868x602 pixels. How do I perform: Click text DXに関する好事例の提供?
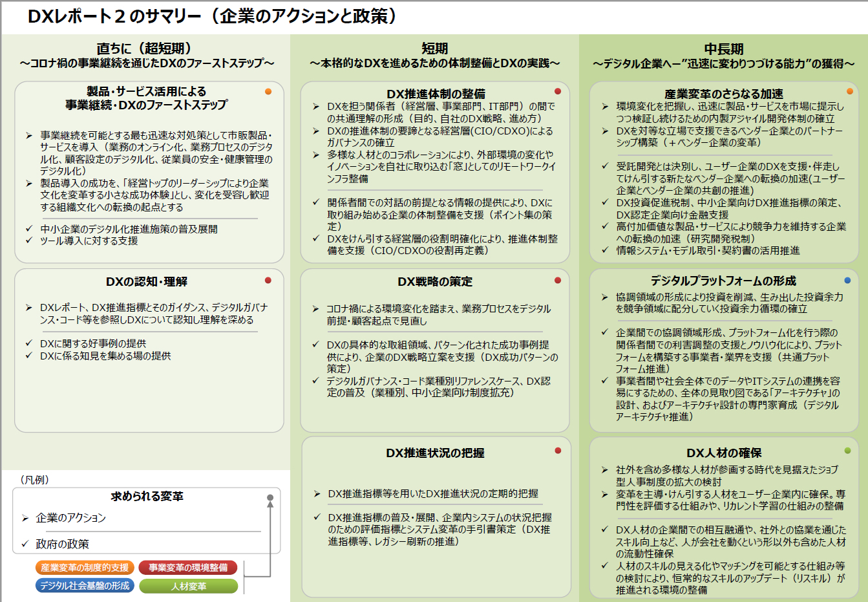point(93,343)
